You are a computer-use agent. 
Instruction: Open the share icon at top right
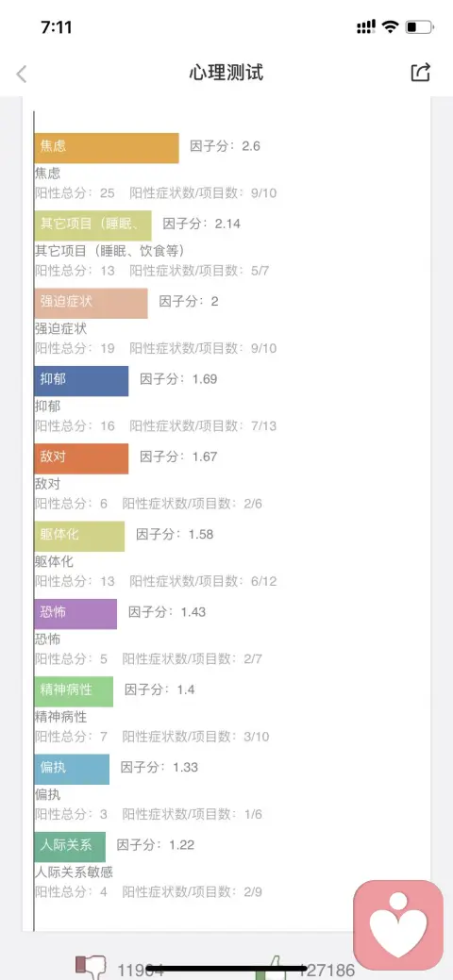421,73
